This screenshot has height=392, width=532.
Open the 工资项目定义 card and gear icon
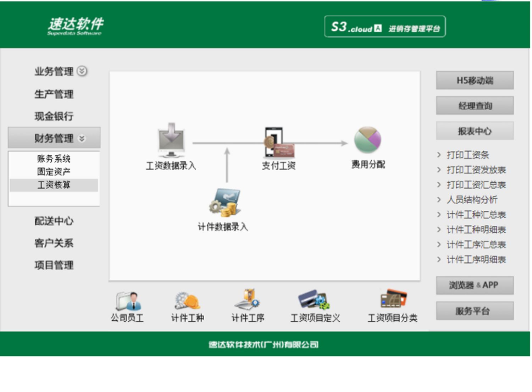click(314, 300)
